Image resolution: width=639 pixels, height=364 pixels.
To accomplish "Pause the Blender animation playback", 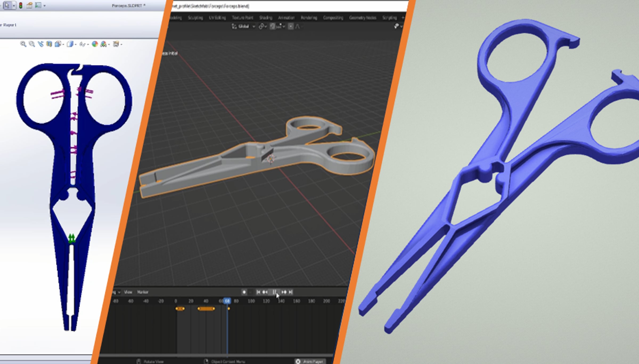I will pyautogui.click(x=275, y=292).
